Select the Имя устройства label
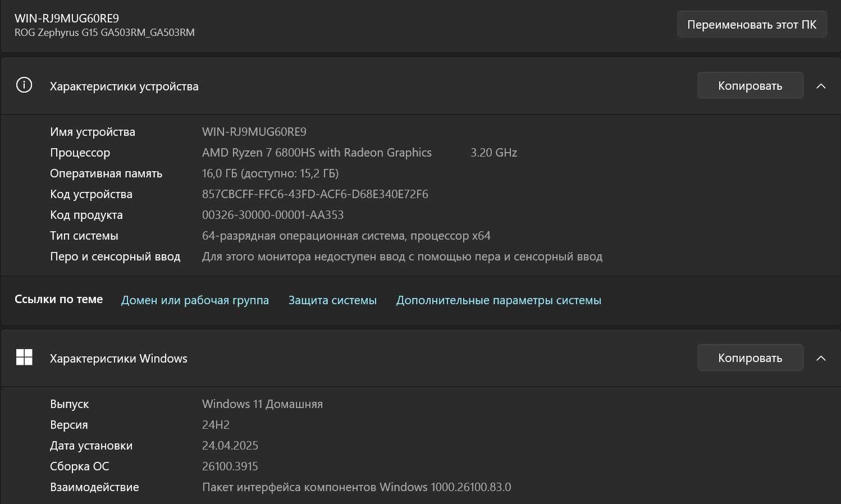The image size is (841, 504). pyautogui.click(x=93, y=132)
